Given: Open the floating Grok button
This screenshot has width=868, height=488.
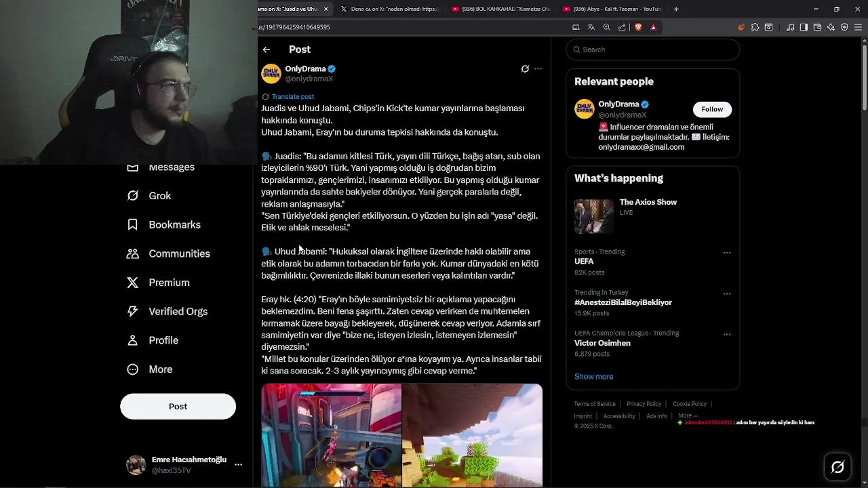Looking at the screenshot, I should [x=837, y=467].
